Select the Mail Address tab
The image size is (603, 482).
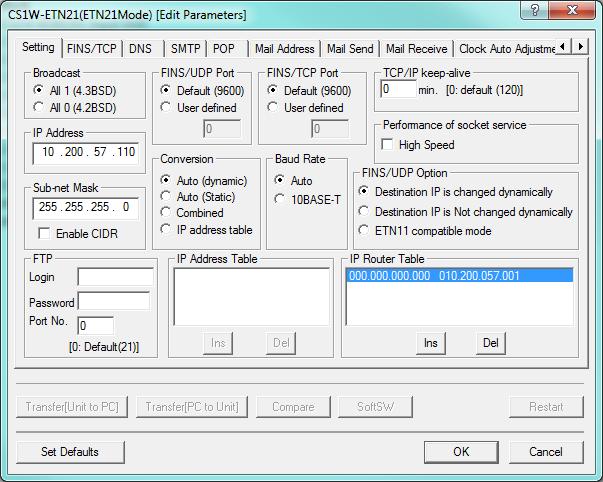(285, 49)
